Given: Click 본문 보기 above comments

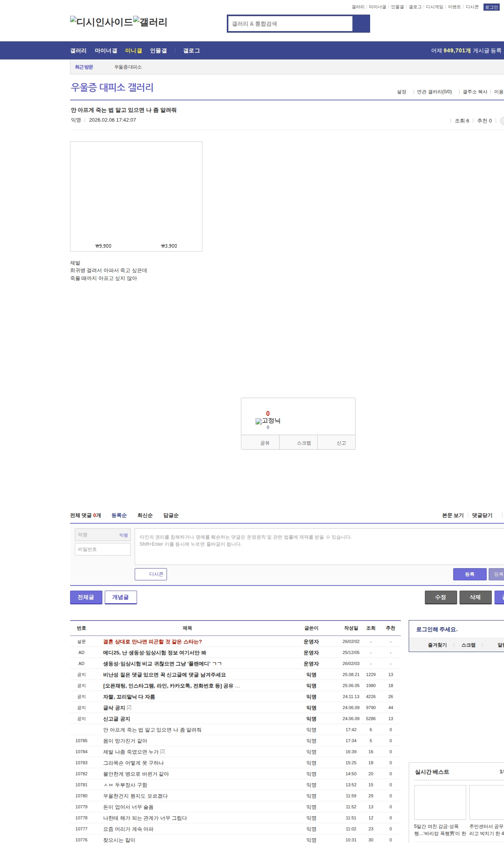Looking at the screenshot, I should [453, 515].
